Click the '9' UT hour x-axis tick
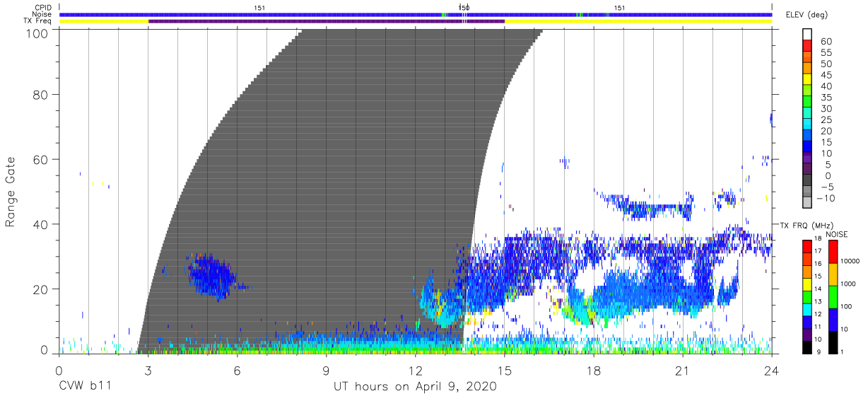The width and height of the screenshot is (868, 401). (327, 370)
